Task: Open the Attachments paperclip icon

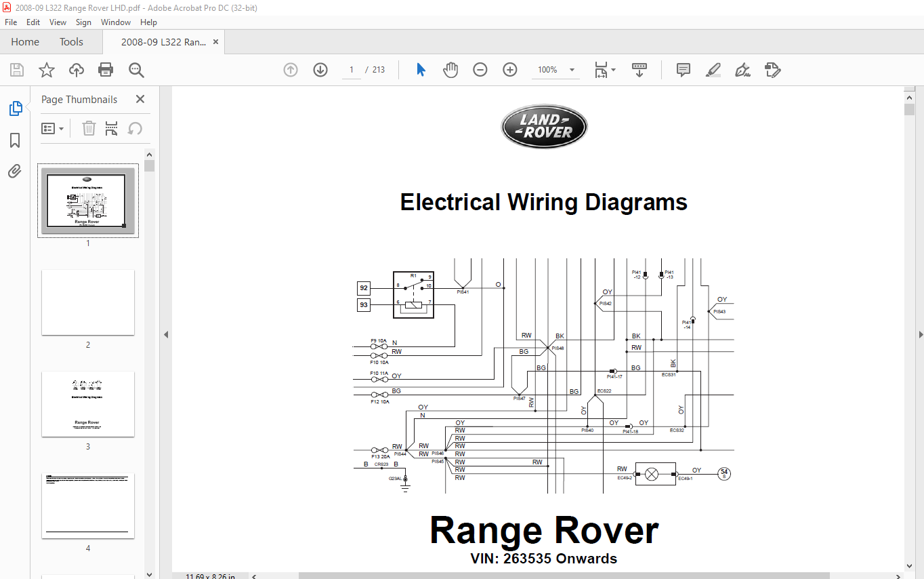Action: click(15, 171)
